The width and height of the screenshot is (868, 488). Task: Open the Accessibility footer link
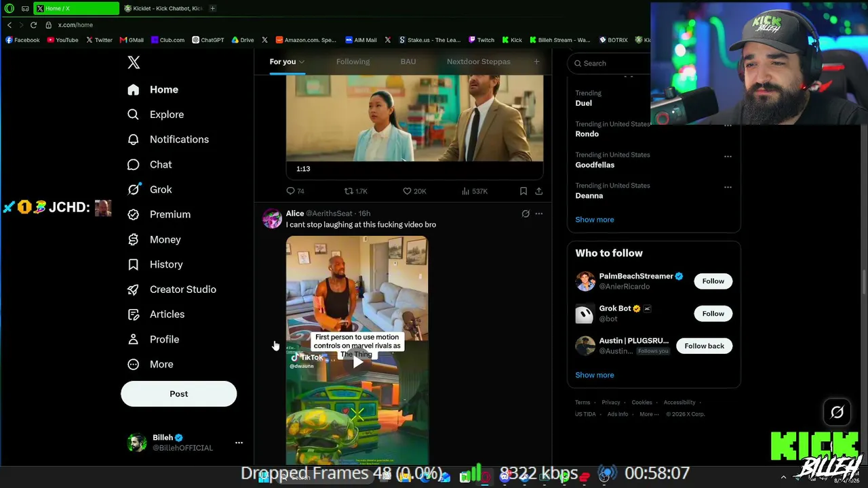[679, 403]
